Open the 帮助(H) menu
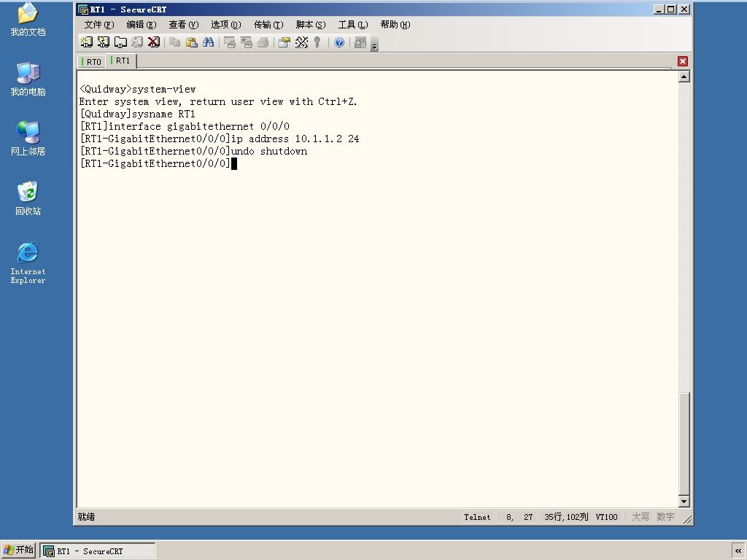 [395, 25]
